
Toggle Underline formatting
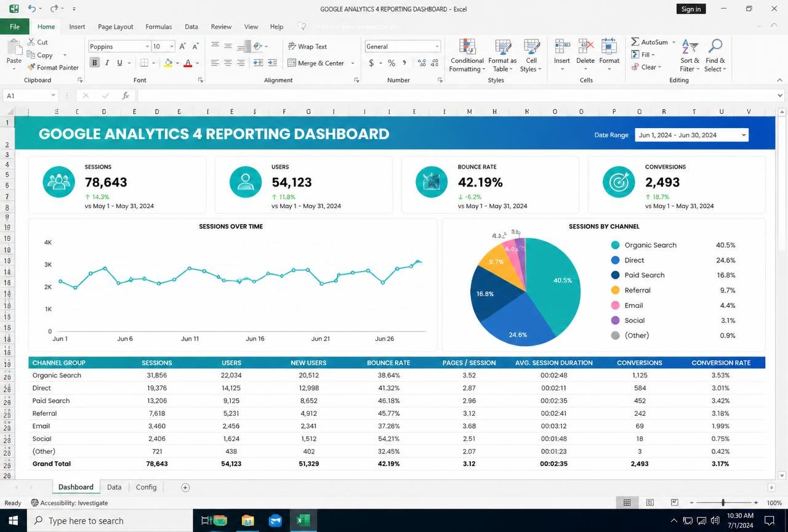click(x=119, y=63)
